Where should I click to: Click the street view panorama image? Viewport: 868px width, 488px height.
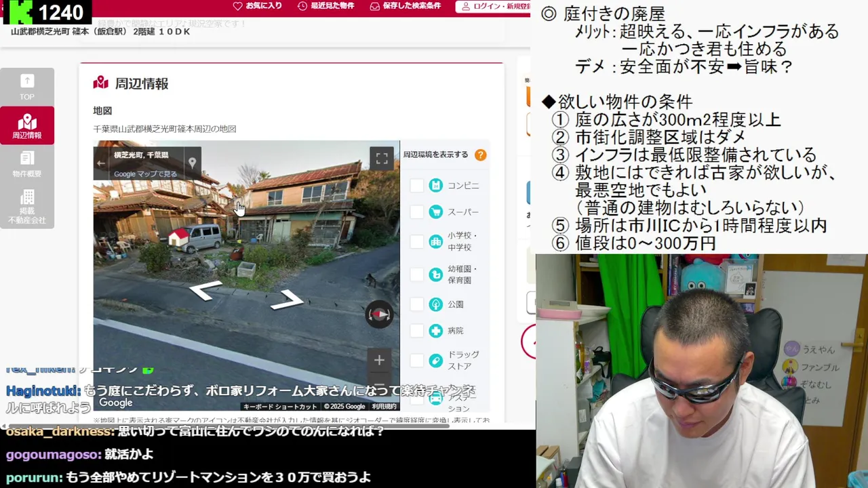point(246,275)
